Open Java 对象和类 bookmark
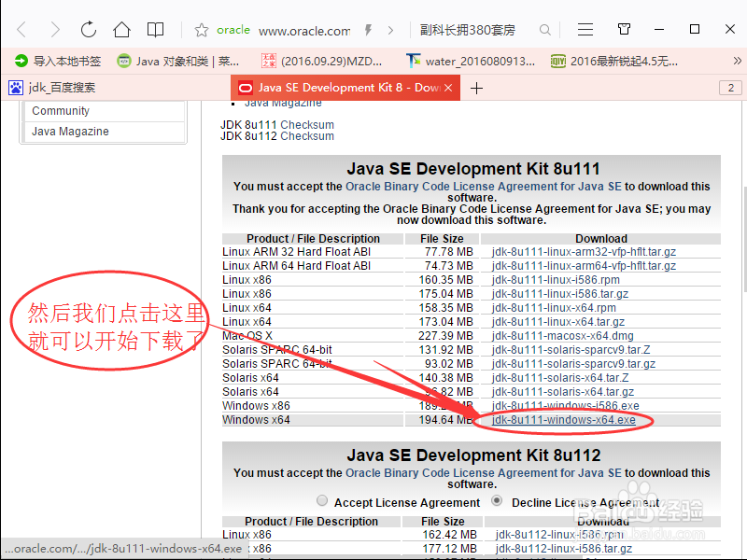This screenshot has height=560, width=747. pyautogui.click(x=178, y=61)
